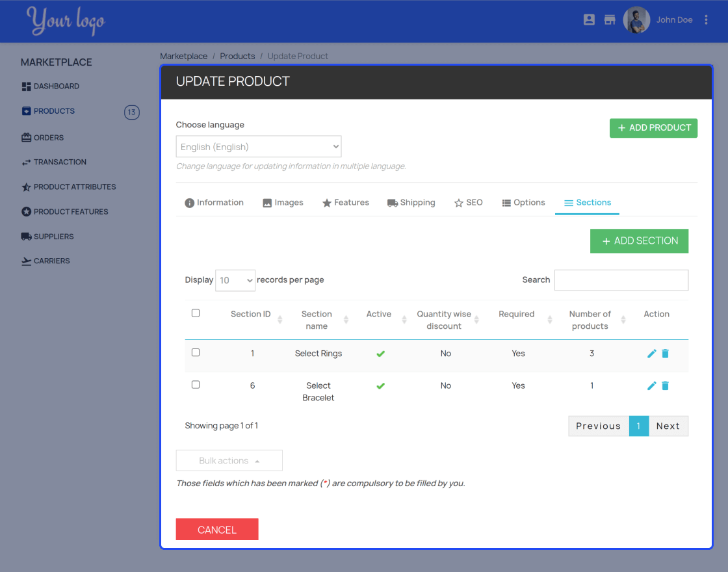Click the products count badge 13
The image size is (728, 572).
click(132, 112)
